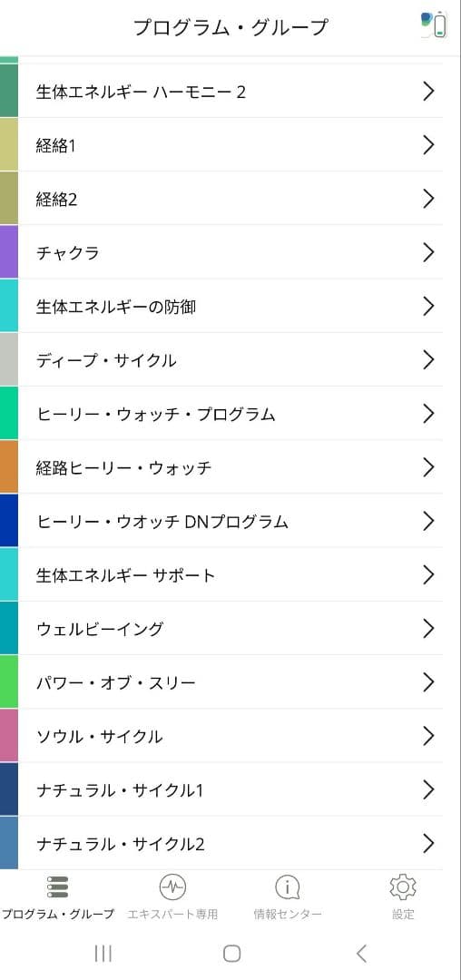Expand the chevron beside 経絡1

coord(428,145)
